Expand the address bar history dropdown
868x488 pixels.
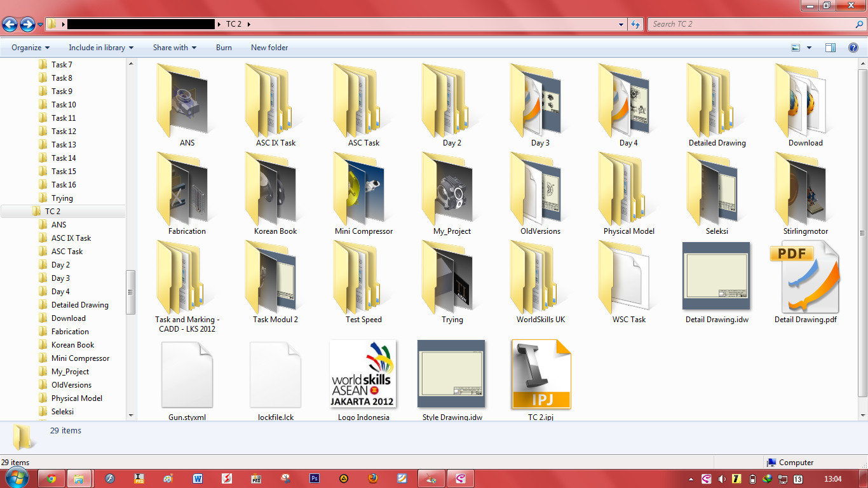coord(621,24)
